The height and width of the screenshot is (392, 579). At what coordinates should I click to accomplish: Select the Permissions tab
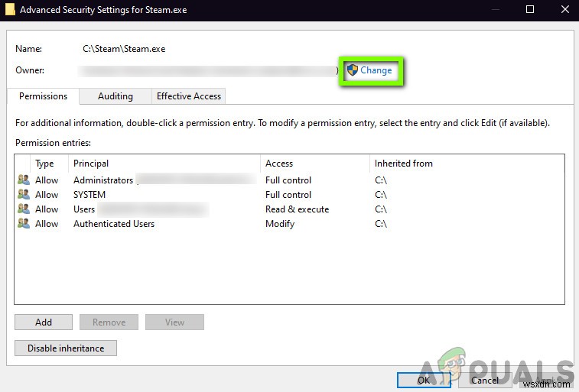point(43,96)
